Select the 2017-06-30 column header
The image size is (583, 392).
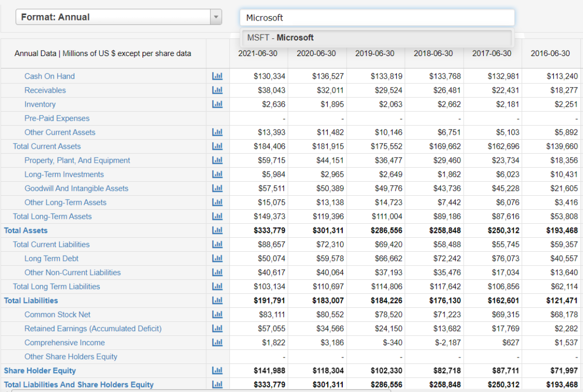tap(492, 53)
